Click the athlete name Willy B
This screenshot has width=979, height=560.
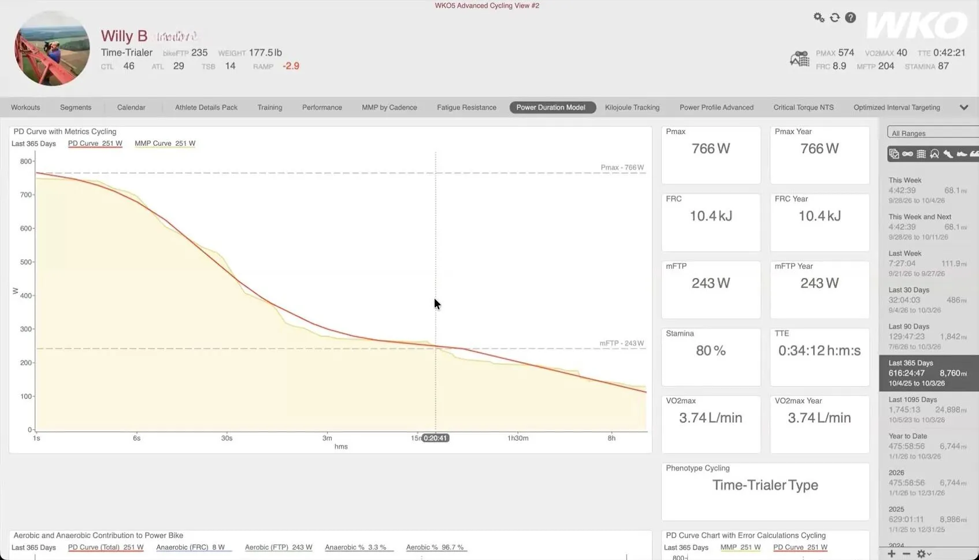coord(124,36)
